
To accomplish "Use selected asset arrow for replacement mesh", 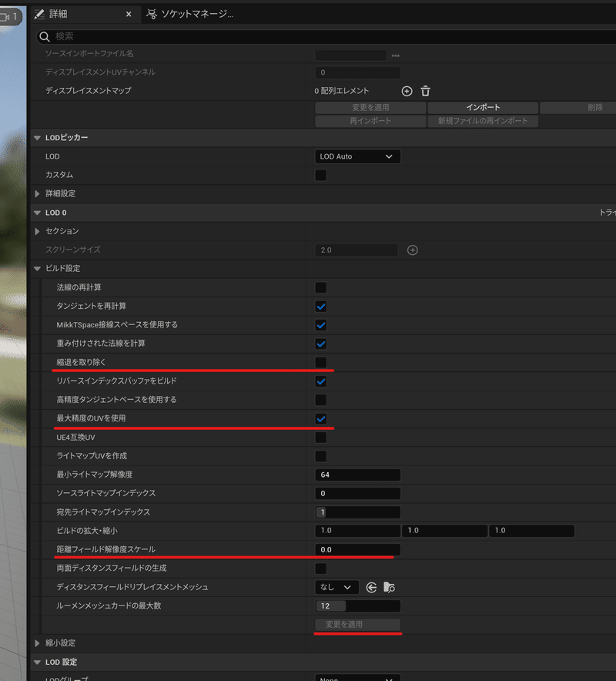I will pos(372,586).
